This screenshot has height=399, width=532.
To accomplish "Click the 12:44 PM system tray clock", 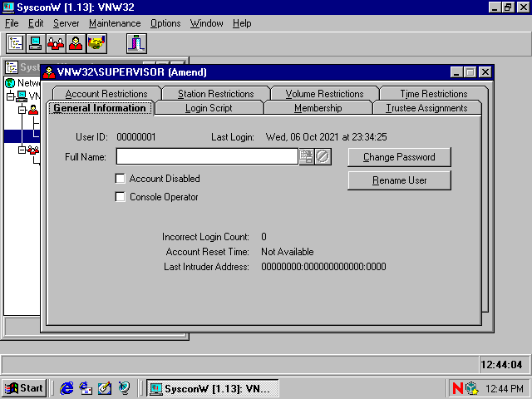I will click(505, 388).
